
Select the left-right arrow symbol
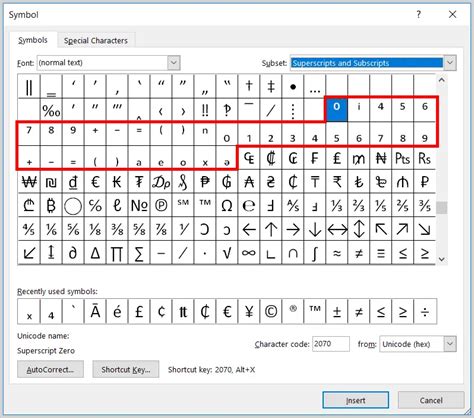click(x=337, y=229)
